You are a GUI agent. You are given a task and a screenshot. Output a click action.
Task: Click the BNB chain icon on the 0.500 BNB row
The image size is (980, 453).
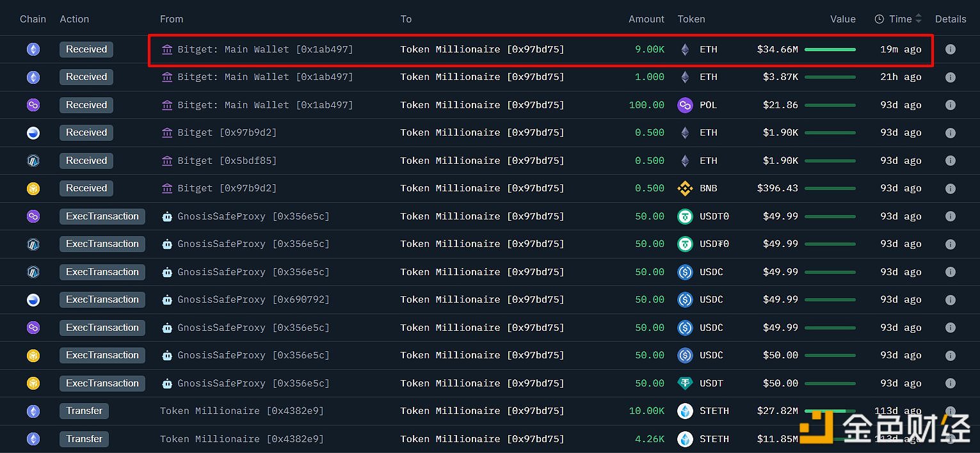(x=33, y=188)
